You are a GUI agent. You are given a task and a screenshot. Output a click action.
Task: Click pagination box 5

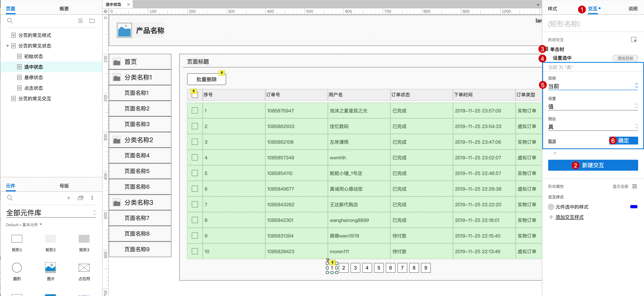(x=379, y=268)
